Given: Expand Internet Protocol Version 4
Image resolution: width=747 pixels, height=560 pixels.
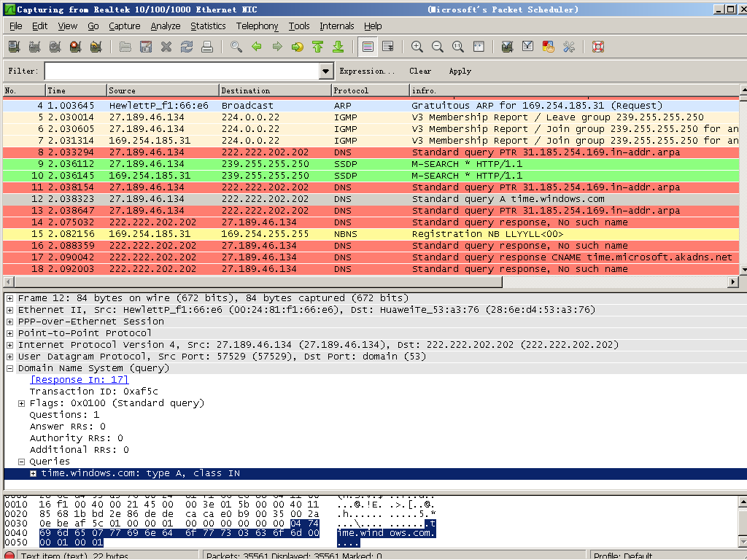Looking at the screenshot, I should pyautogui.click(x=9, y=345).
